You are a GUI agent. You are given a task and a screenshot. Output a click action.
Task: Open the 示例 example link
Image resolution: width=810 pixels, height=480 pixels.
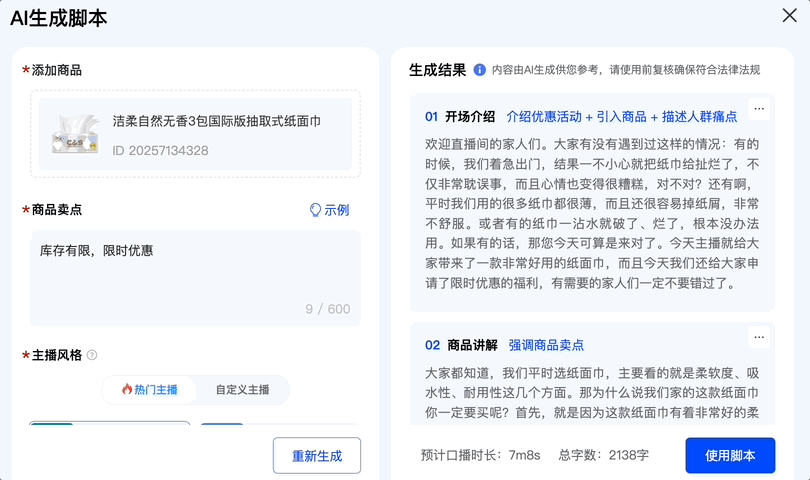tap(336, 210)
